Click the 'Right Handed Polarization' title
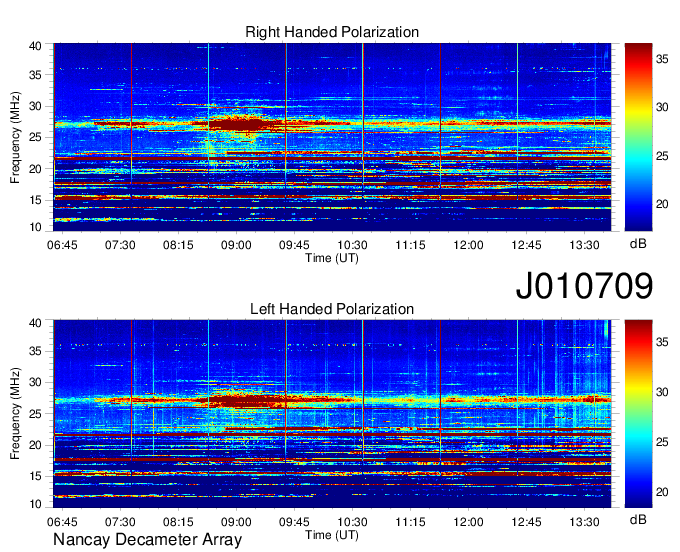The height and width of the screenshot is (552, 680). pyautogui.click(x=332, y=32)
